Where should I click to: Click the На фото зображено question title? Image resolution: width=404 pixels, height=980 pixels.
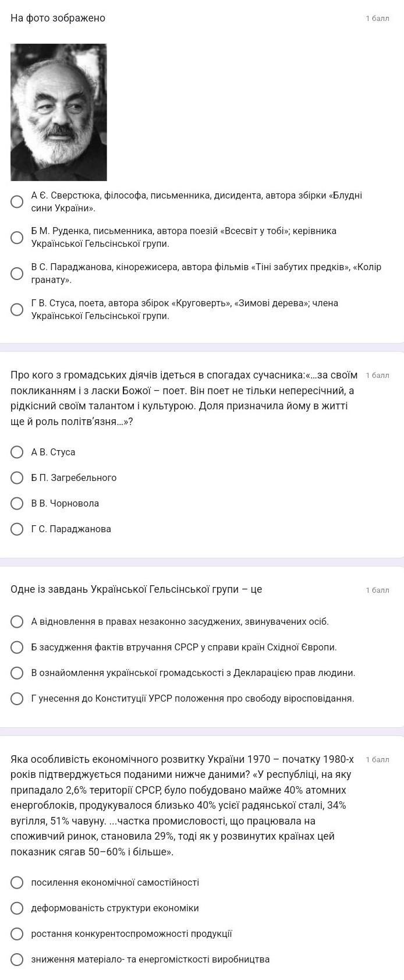point(58,18)
